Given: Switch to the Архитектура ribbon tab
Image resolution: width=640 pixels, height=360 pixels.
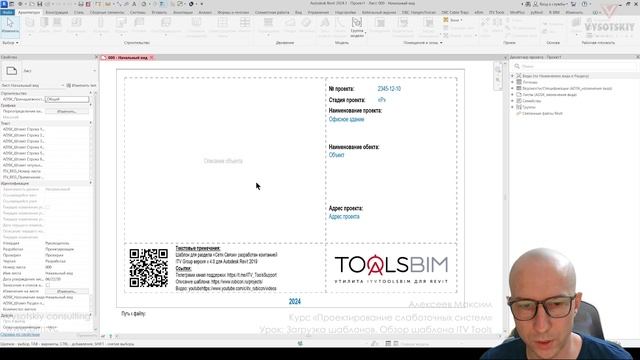Looking at the screenshot, I should 29,13.
